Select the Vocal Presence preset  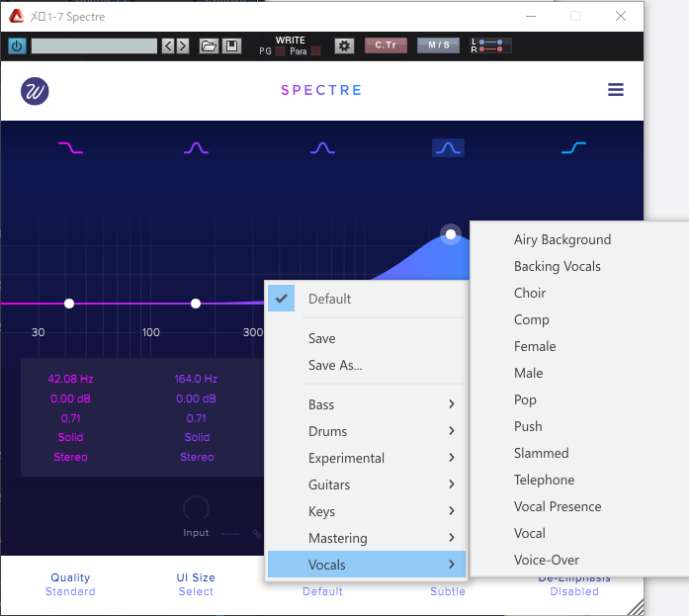pyautogui.click(x=580, y=506)
